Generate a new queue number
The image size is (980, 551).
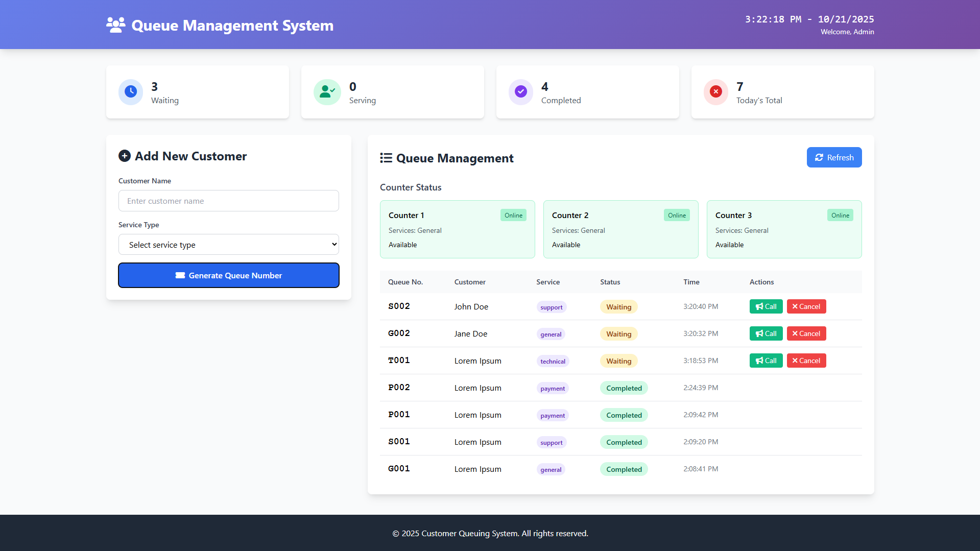point(228,275)
